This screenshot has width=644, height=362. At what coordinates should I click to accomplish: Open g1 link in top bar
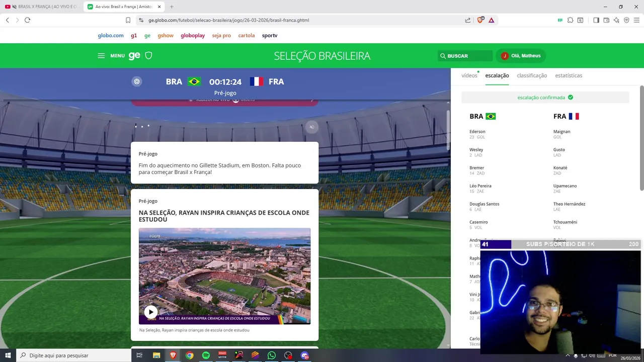pos(134,36)
